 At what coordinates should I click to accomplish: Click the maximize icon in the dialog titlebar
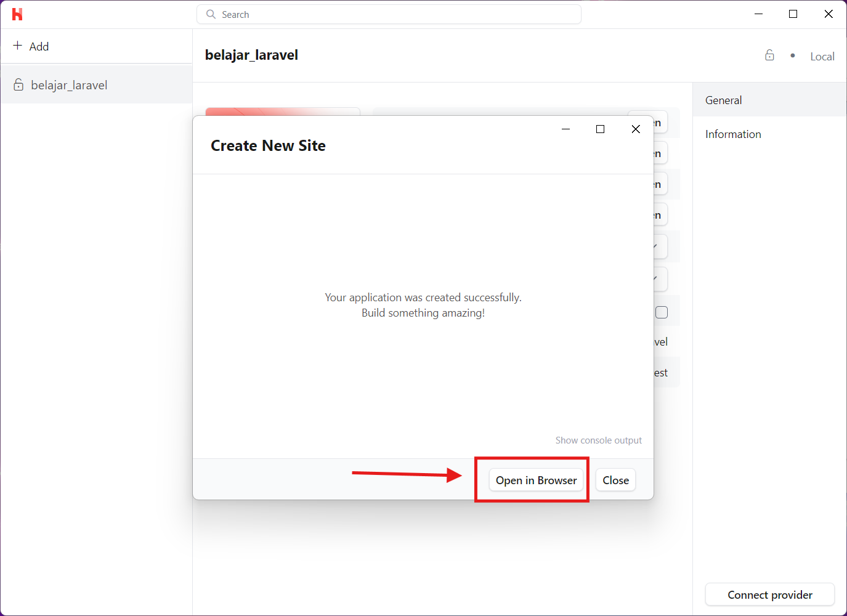[x=600, y=129]
